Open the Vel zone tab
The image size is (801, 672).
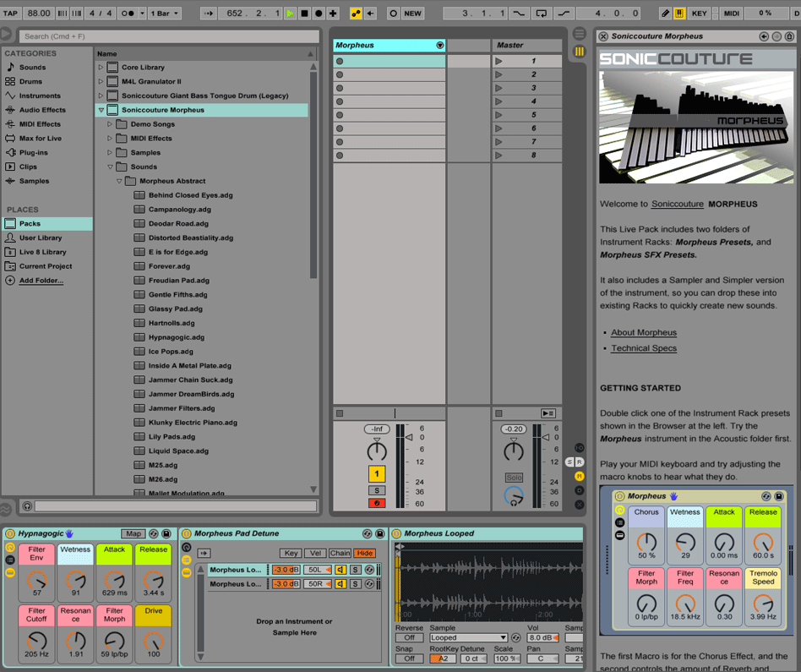point(315,553)
